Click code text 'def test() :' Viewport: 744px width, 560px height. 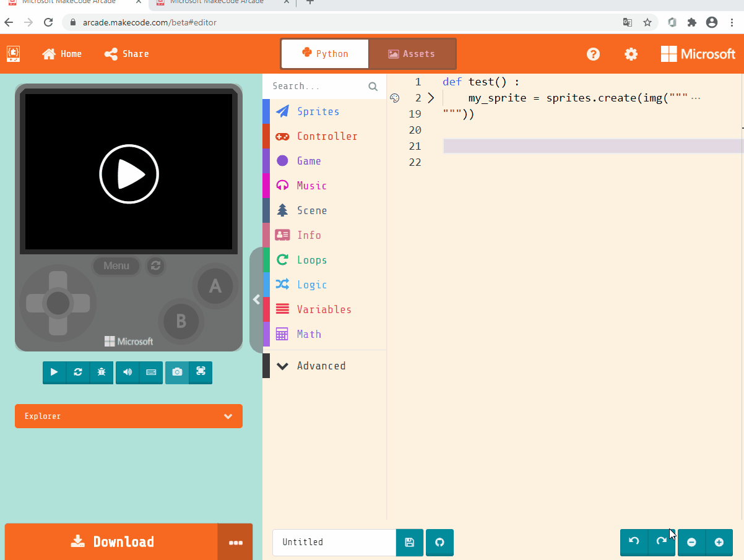coord(481,82)
